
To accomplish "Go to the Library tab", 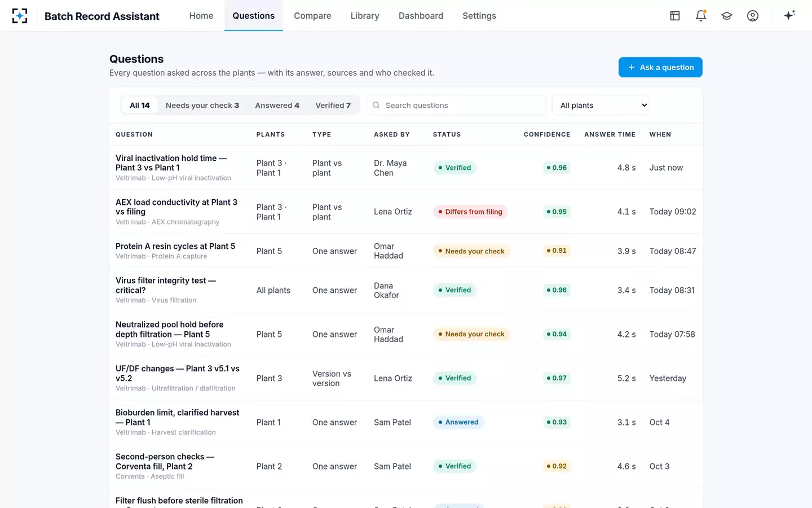I will (x=365, y=16).
